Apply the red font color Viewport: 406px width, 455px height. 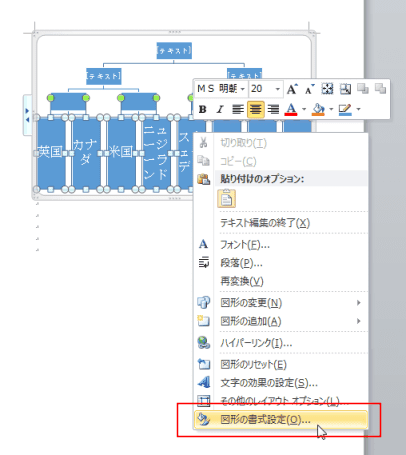[291, 109]
